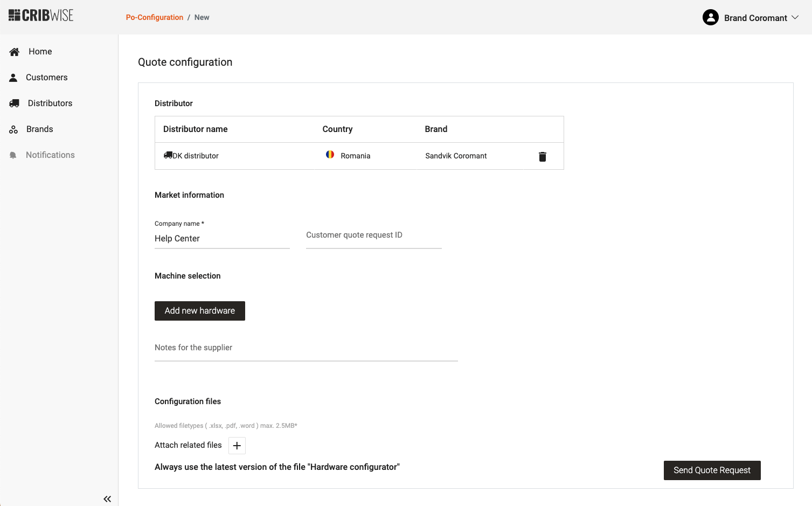Image resolution: width=812 pixels, height=506 pixels.
Task: Click the Home house icon
Action: tap(15, 52)
